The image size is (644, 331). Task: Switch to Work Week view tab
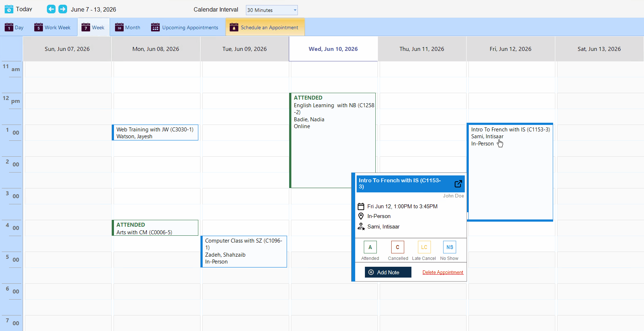(52, 27)
